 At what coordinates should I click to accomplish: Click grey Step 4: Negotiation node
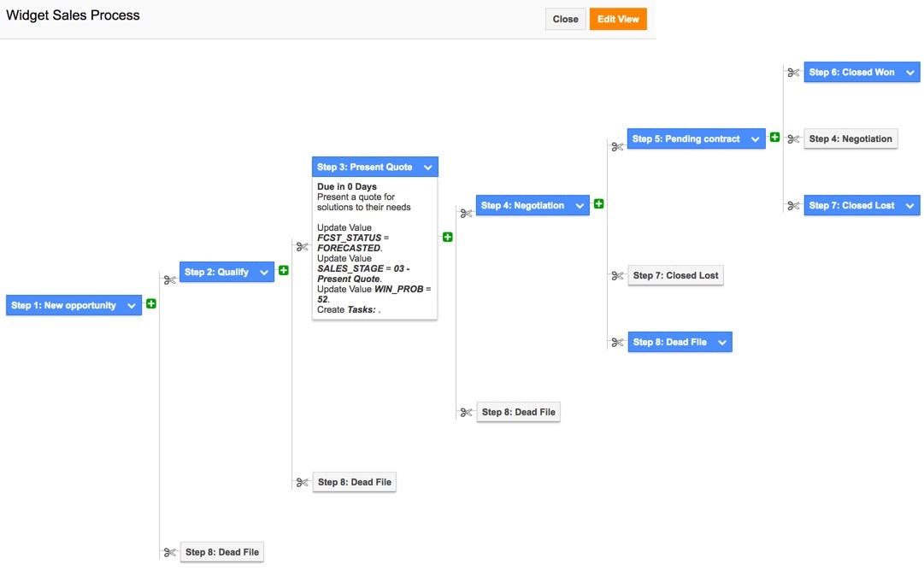click(x=850, y=138)
